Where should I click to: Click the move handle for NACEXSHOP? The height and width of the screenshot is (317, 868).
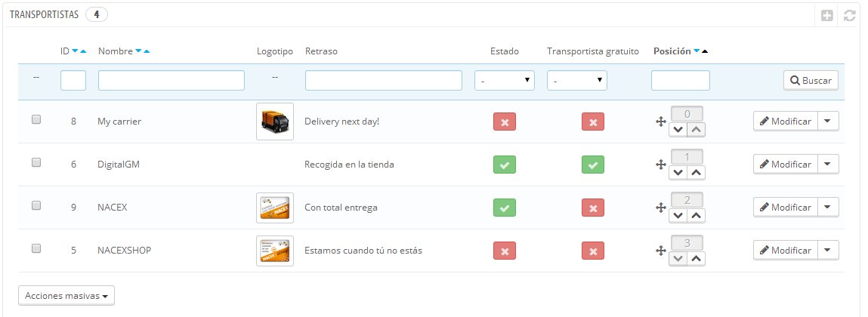[x=660, y=251]
